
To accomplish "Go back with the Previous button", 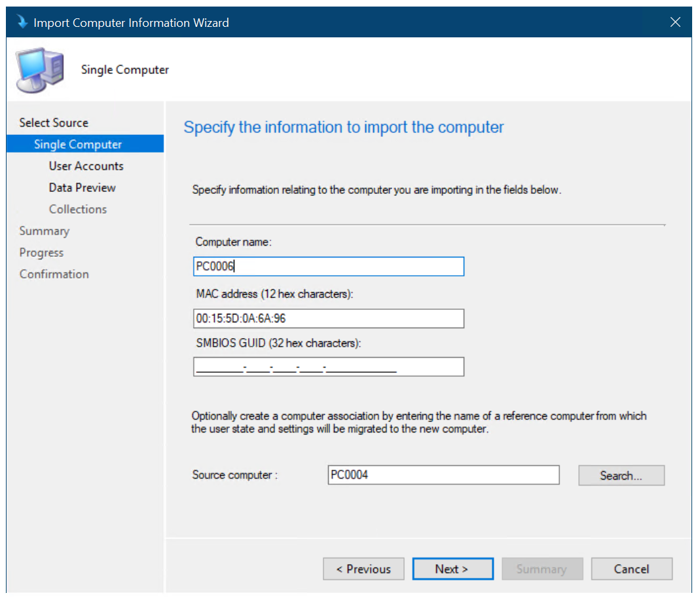I will click(363, 569).
